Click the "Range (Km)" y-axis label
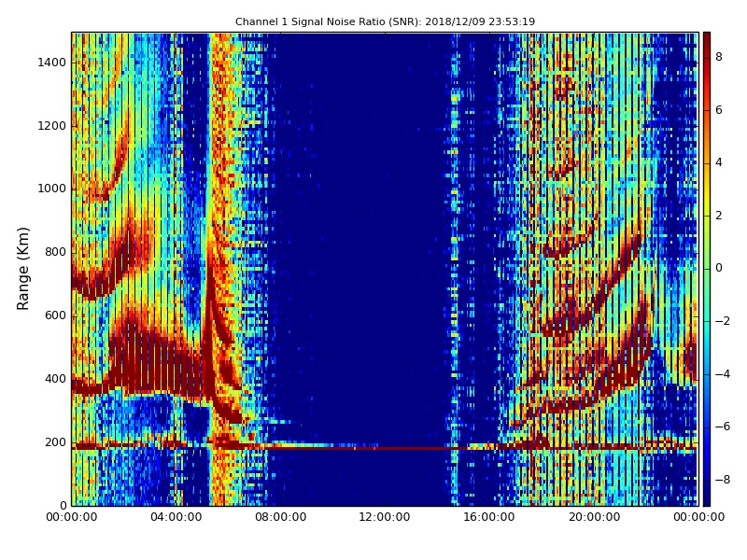This screenshot has height=560, width=747. 22,269
